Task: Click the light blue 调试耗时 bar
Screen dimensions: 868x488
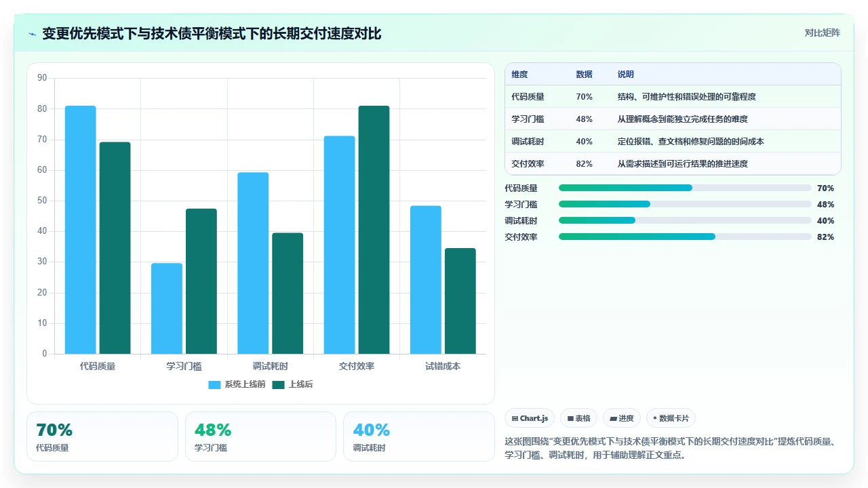Action: 253,263
